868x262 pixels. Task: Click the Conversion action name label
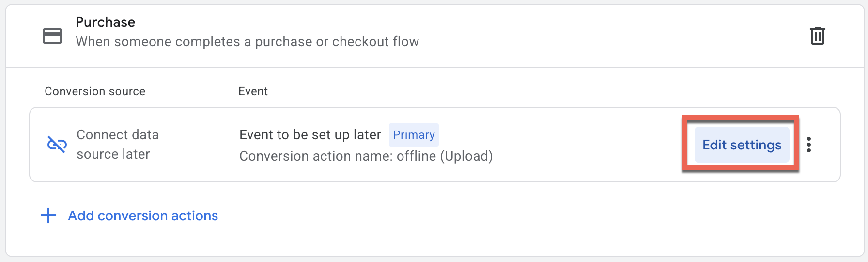pyautogui.click(x=317, y=156)
